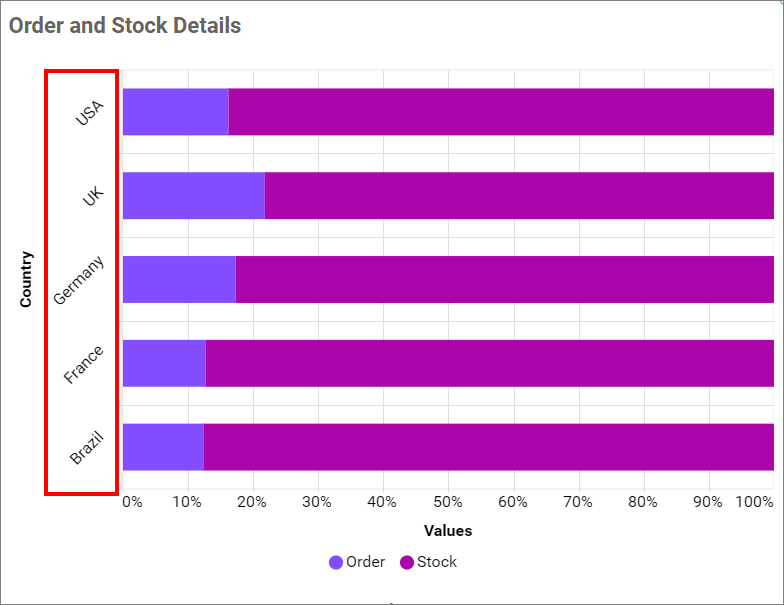Viewport: 784px width, 605px height.
Task: Click the USA Order bar segment
Action: coord(175,112)
